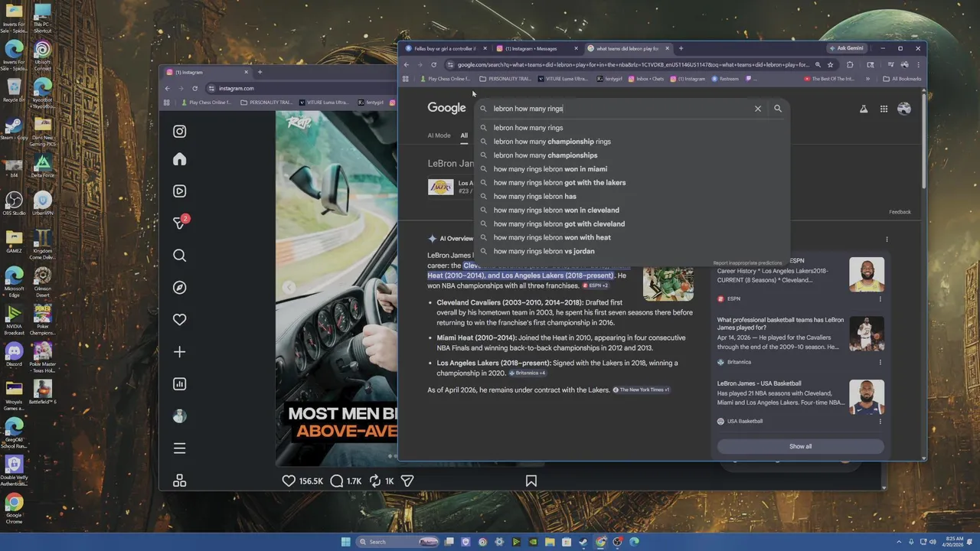Image resolution: width=980 pixels, height=551 pixels.
Task: Choose suggestion 'how many rings lebron won in miami'
Action: click(x=632, y=169)
